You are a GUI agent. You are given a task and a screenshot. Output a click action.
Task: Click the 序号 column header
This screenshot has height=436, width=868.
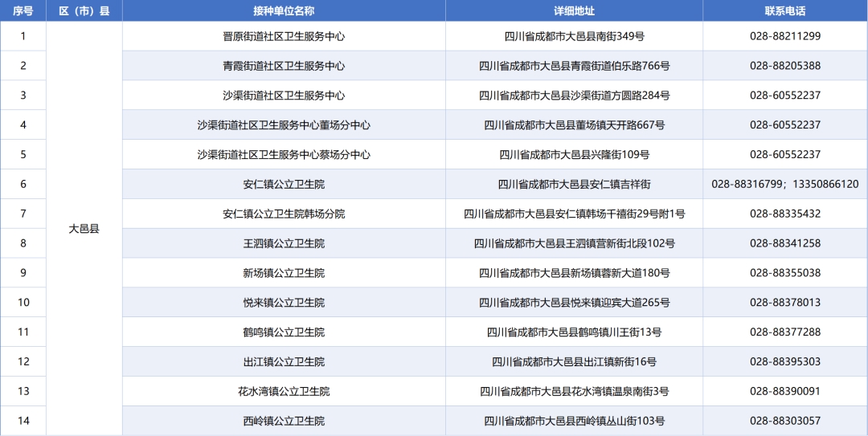[x=23, y=10]
